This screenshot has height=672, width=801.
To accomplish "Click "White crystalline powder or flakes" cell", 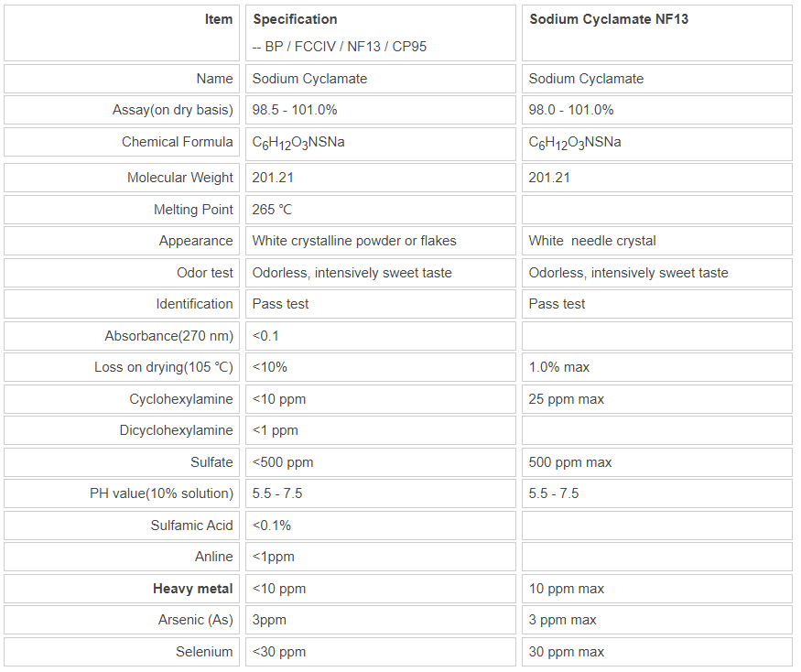I will point(354,241).
